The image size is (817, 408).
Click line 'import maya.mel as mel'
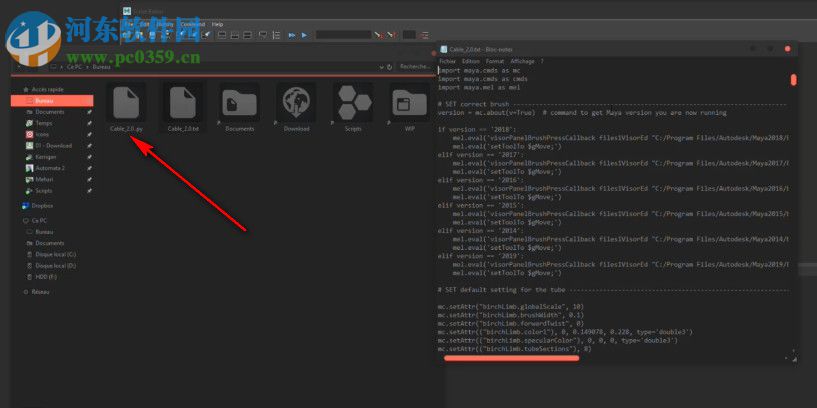click(x=479, y=88)
